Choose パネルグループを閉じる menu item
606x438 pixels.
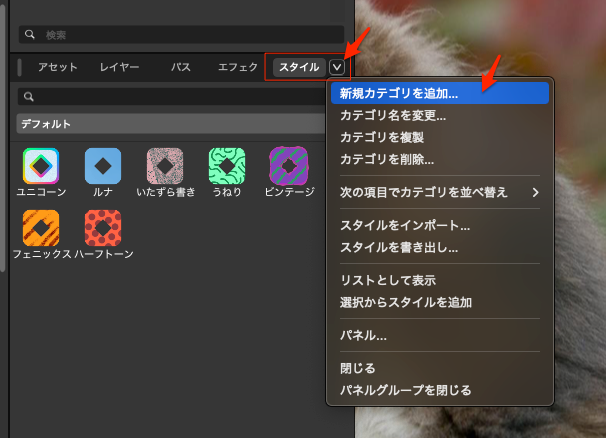405,390
